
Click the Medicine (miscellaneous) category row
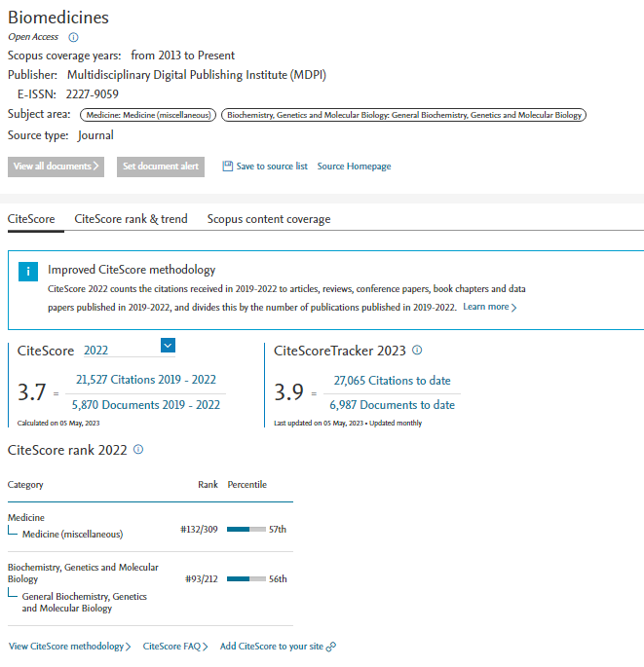[150, 528]
